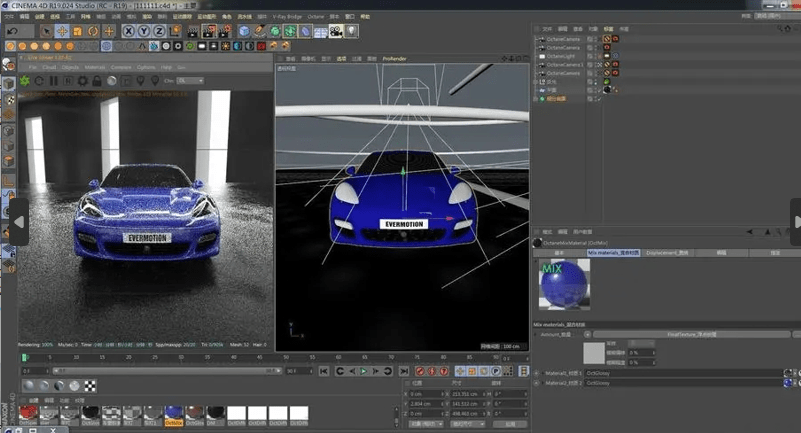Click the Spline pen tool icon
Screen dimensions: 801x433
260,32
